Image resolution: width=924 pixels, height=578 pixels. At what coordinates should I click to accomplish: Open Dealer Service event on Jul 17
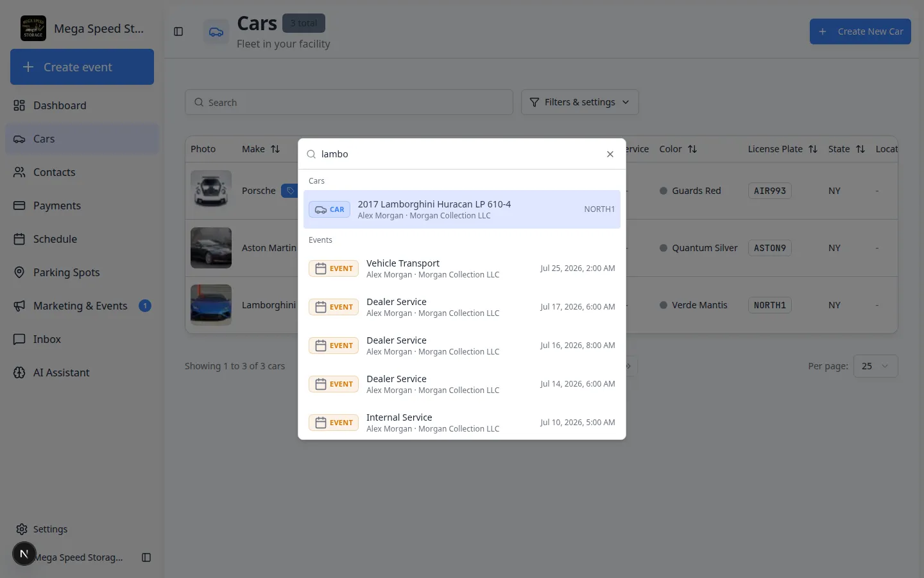click(462, 307)
